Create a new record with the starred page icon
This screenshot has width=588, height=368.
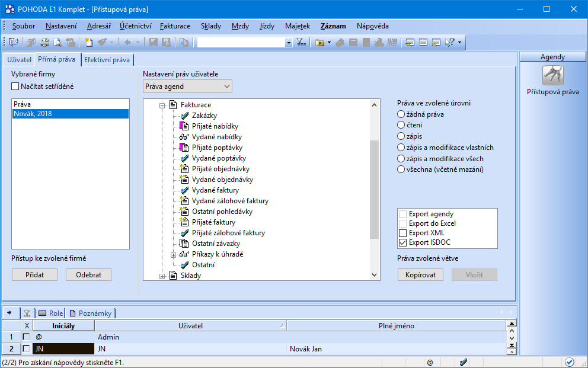pos(88,42)
